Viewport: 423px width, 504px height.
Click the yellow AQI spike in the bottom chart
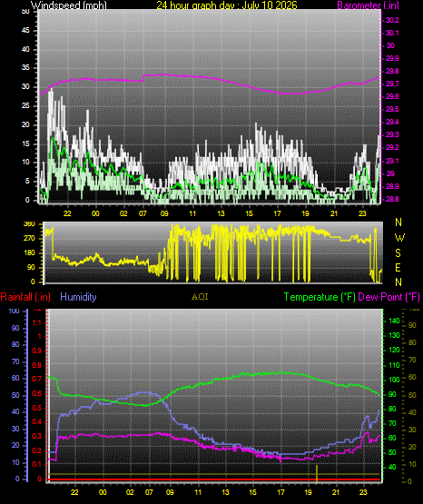pos(317,473)
